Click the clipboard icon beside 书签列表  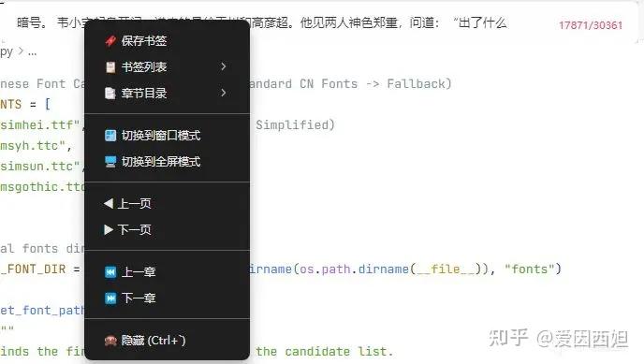[110, 66]
